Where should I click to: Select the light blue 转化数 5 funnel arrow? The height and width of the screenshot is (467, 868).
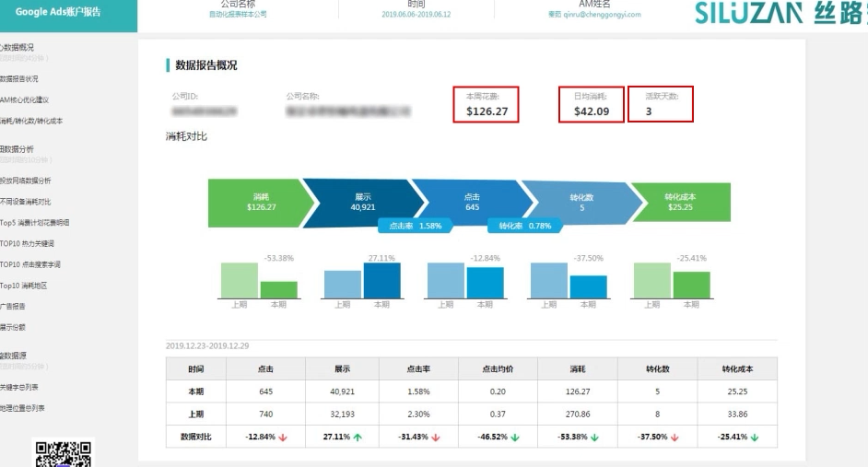tap(581, 203)
